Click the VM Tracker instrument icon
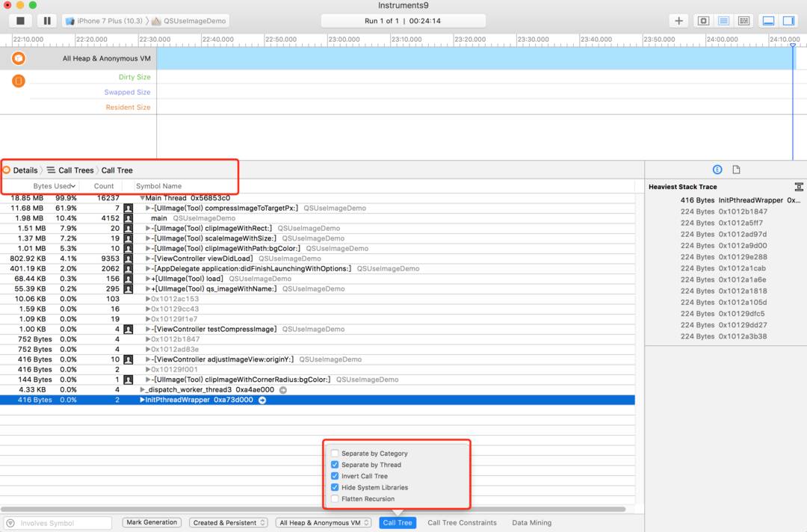 [x=19, y=81]
